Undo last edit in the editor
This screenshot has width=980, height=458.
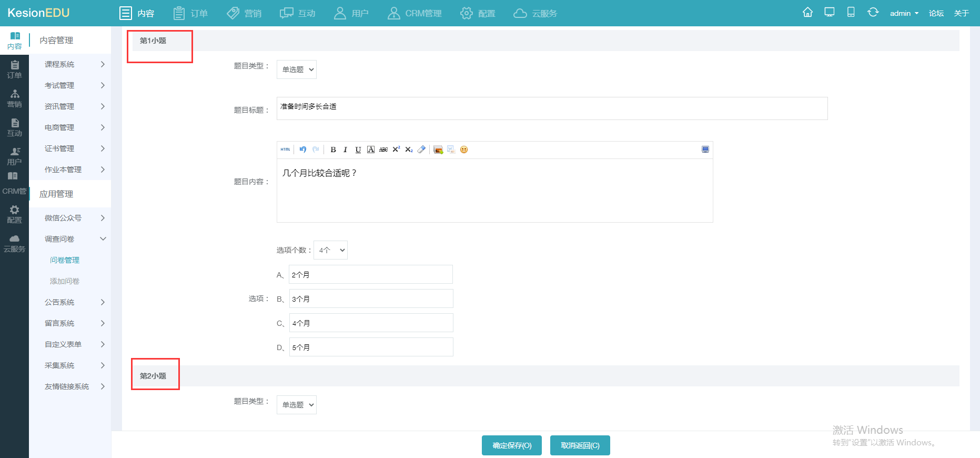click(x=303, y=150)
